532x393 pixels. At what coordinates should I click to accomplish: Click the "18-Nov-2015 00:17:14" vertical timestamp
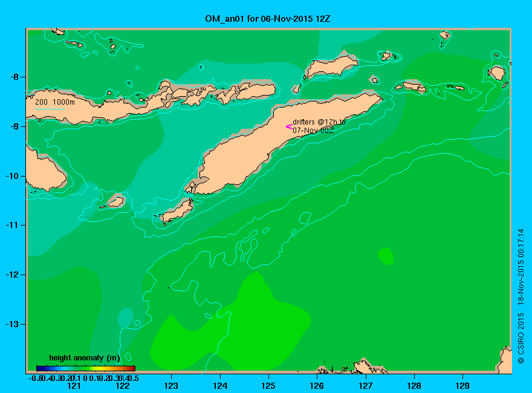pos(521,267)
